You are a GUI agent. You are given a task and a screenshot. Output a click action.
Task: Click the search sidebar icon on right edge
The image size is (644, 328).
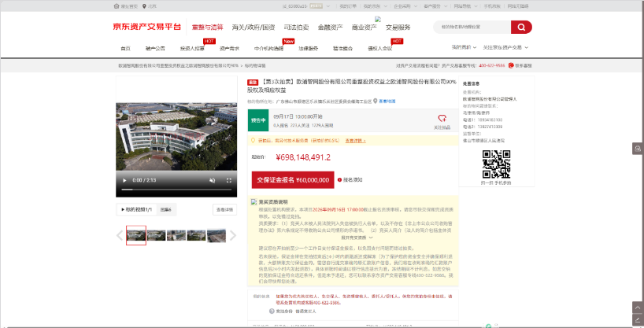638,149
